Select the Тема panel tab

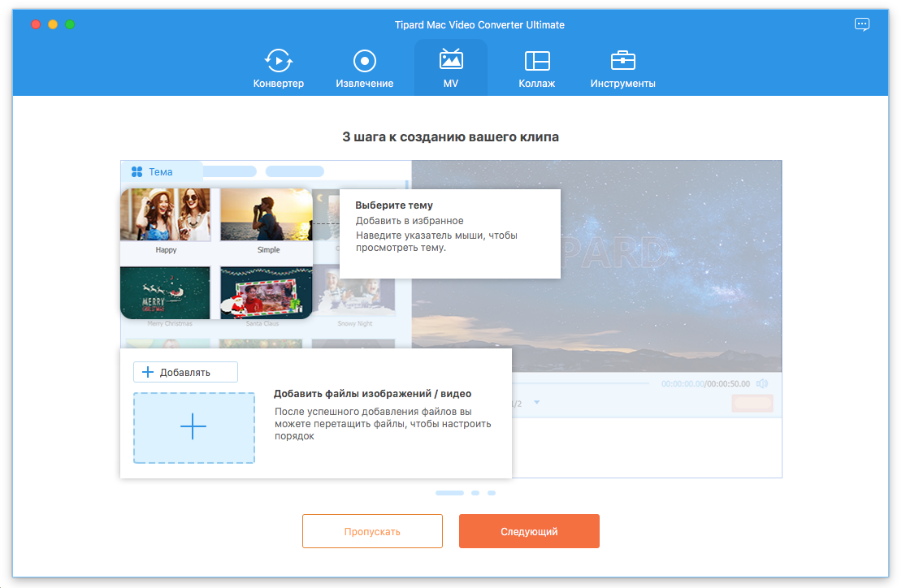(x=153, y=172)
